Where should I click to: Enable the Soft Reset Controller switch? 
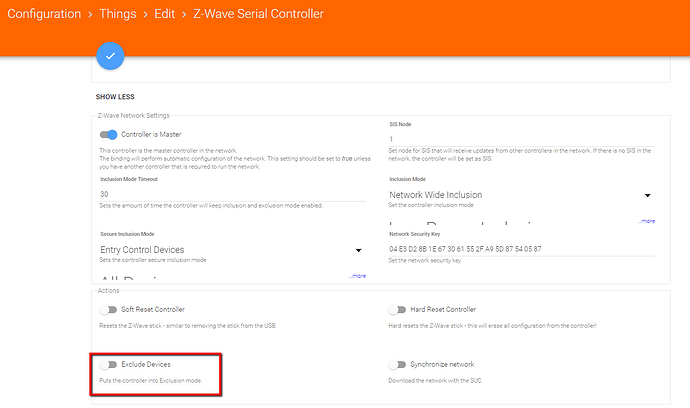[x=108, y=310]
